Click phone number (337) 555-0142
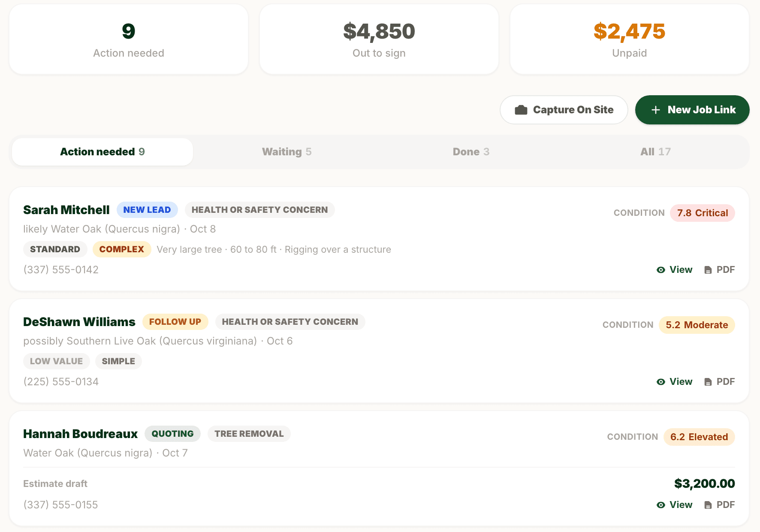Viewport: 760px width, 532px height. [x=61, y=270]
